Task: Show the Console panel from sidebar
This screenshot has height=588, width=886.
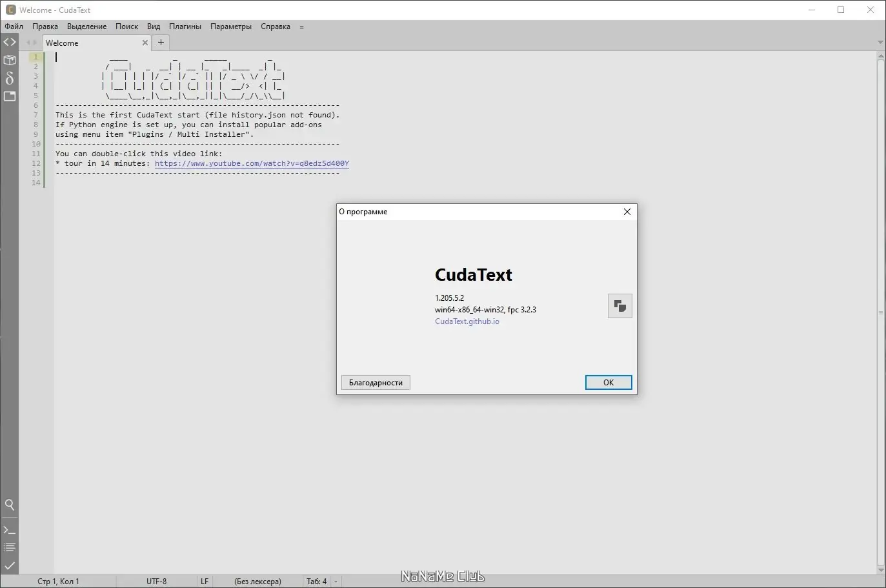Action: 10,530
